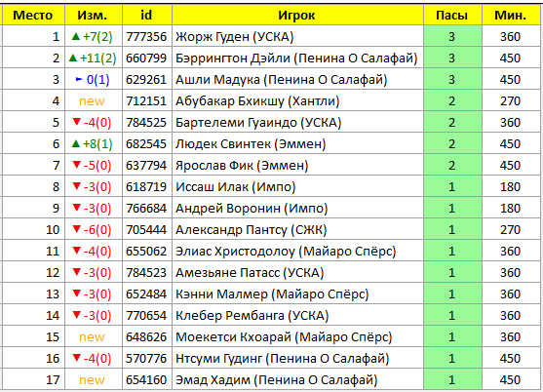
Task: Click minutes value 180 in Иссаш Илак's row
Action: 510,187
